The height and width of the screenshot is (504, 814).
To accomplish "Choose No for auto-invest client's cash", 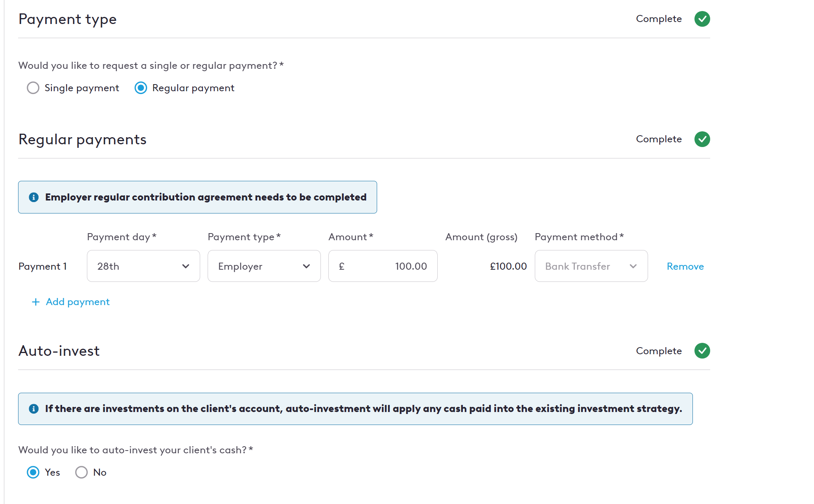I will coord(81,472).
